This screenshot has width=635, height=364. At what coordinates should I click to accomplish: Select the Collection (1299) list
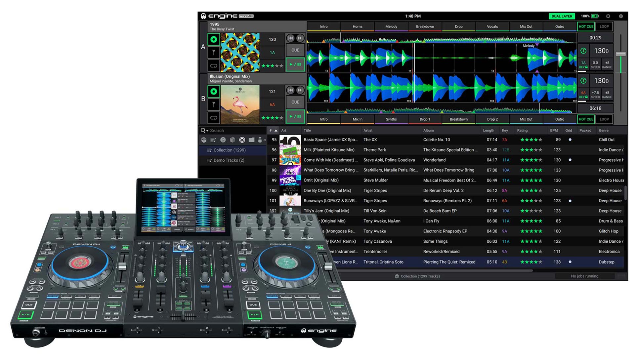coord(233,150)
